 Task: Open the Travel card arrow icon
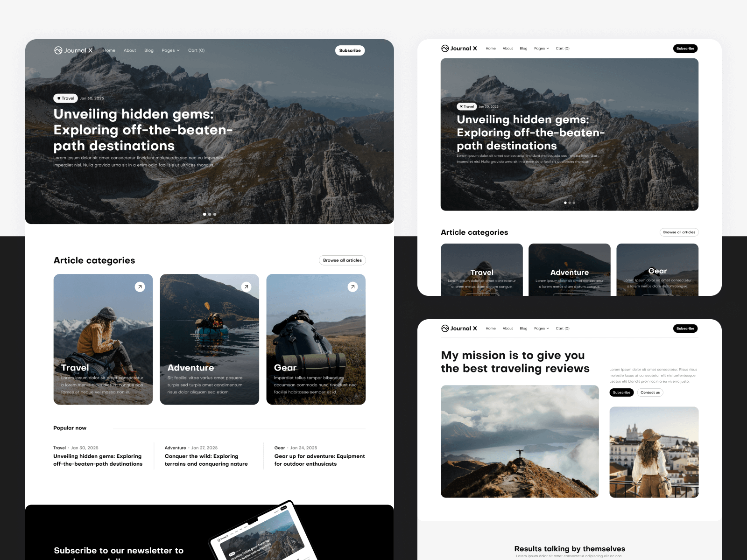pyautogui.click(x=140, y=287)
